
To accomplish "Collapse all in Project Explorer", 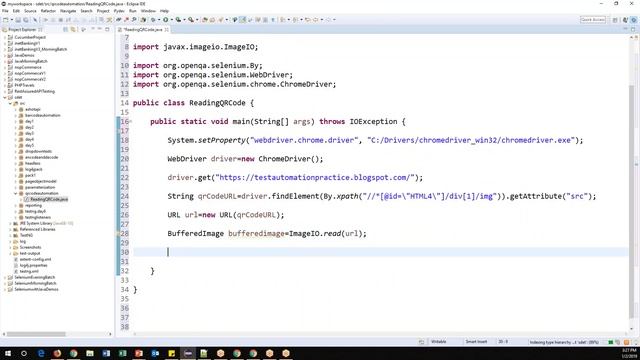I will [65, 29].
